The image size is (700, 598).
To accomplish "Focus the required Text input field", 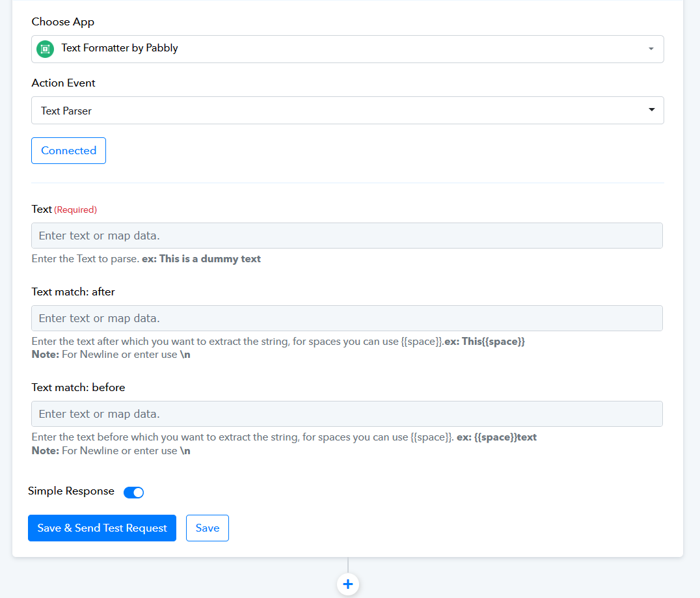I will pos(347,236).
